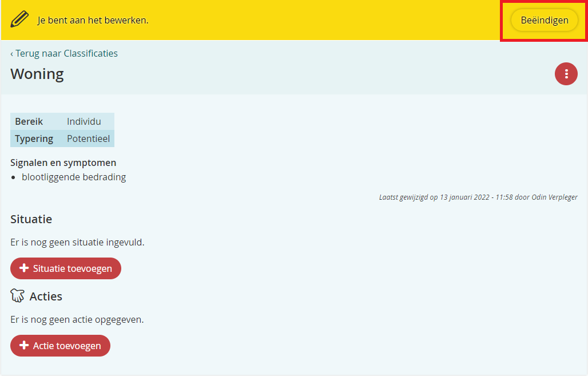588x376 pixels.
Task: Click the plus icon on Situatie toevoegen
Action: pos(24,268)
